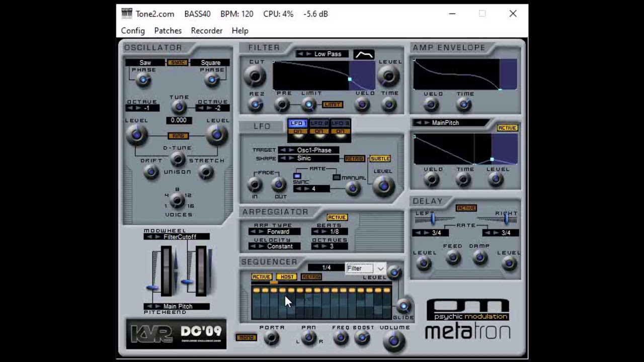Screen dimensions: 644x362
Task: Click the delay Active button
Action: tap(466, 208)
